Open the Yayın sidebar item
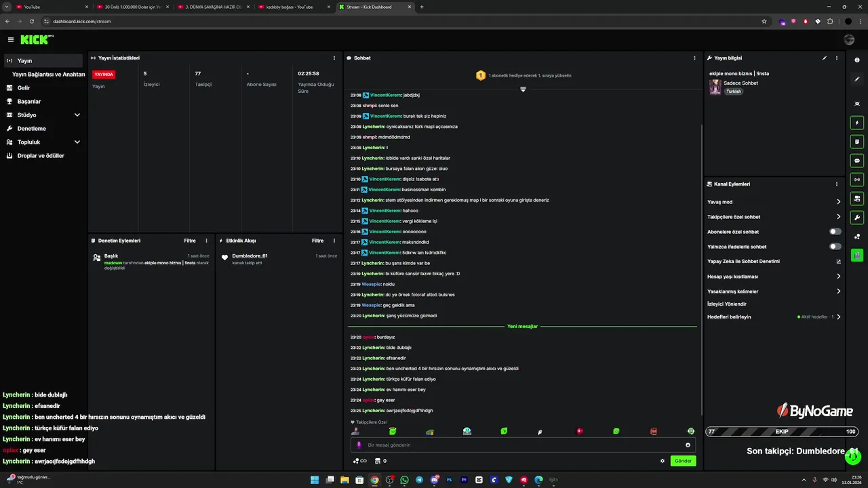 click(43, 60)
